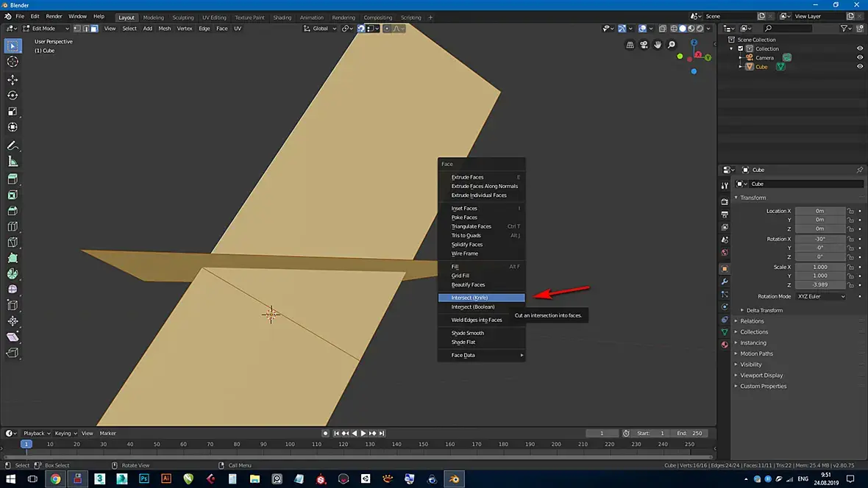Hide the Cube in the outliner
868x488 pixels.
coord(859,67)
